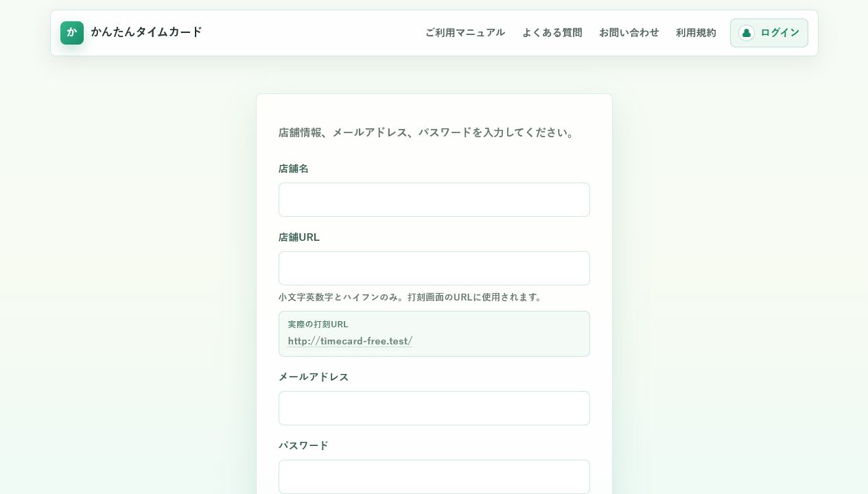
Task: Open ご利用マニュアル menu item
Action: 465,33
